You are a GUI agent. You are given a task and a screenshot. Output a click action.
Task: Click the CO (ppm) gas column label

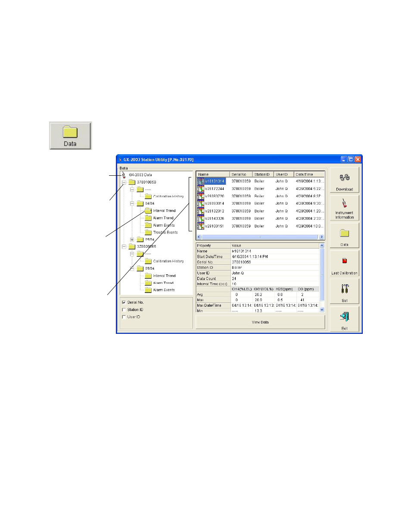[306, 289]
